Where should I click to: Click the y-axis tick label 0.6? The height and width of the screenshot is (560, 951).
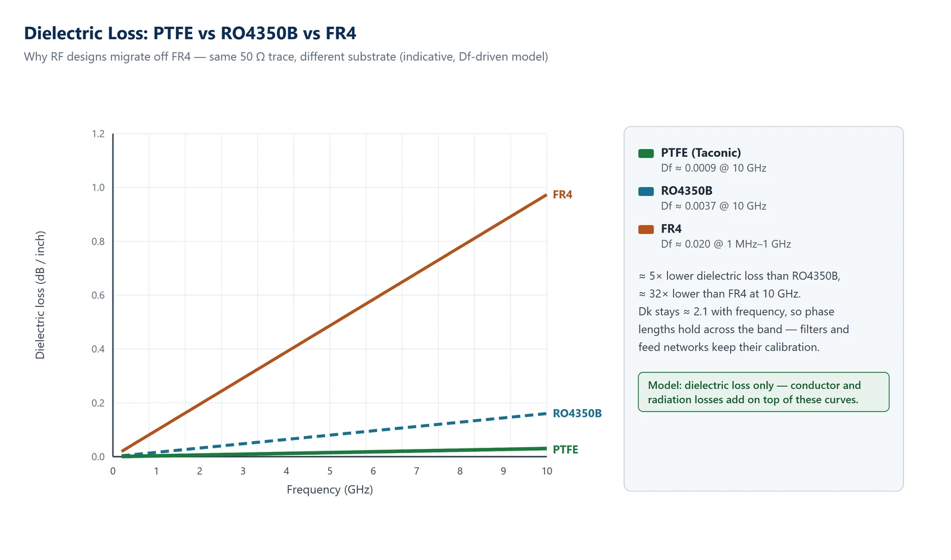98,295
